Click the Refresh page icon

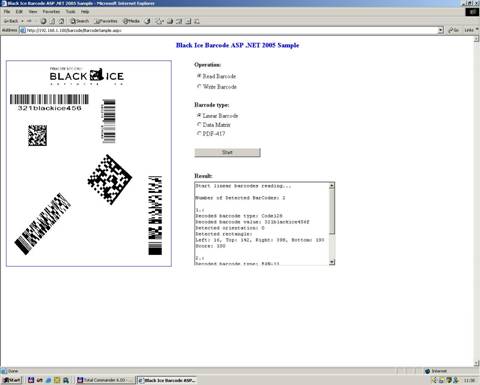[52, 21]
